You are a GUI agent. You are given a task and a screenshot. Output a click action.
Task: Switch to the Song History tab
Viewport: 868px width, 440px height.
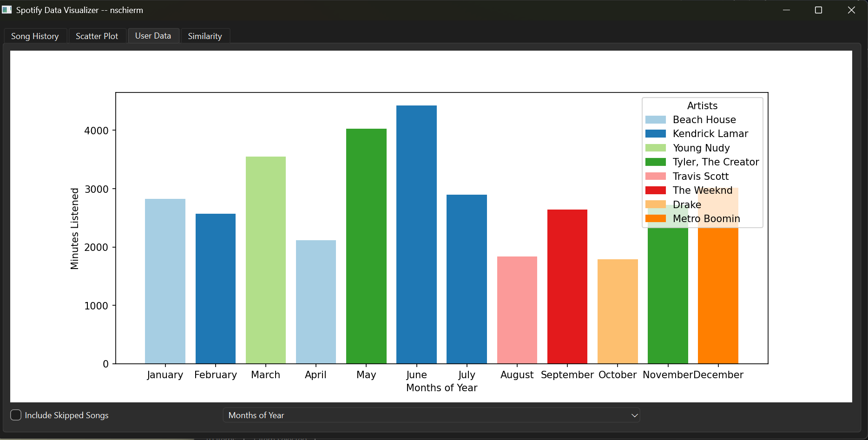[x=35, y=36]
